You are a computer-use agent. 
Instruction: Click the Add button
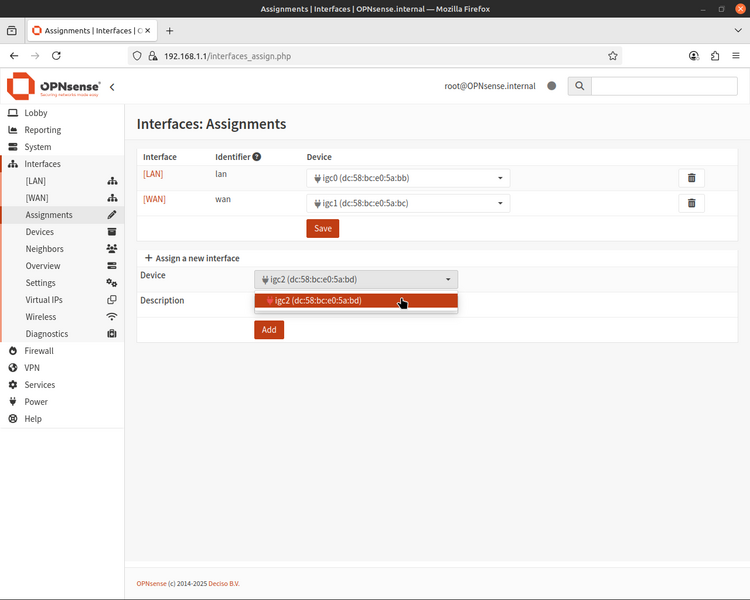[x=269, y=330]
